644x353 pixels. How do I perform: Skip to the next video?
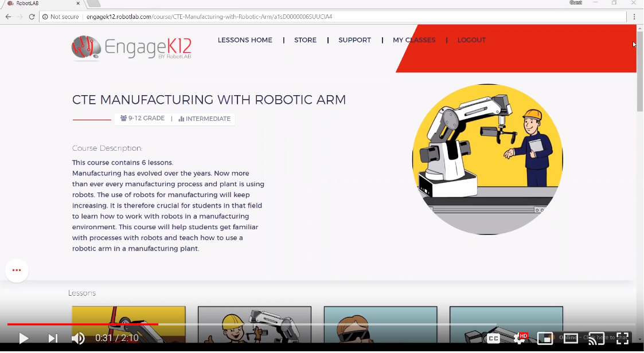coord(52,339)
